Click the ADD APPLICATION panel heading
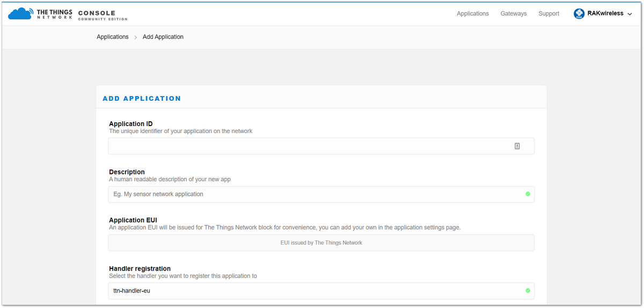This screenshot has height=308, width=644. tap(142, 99)
